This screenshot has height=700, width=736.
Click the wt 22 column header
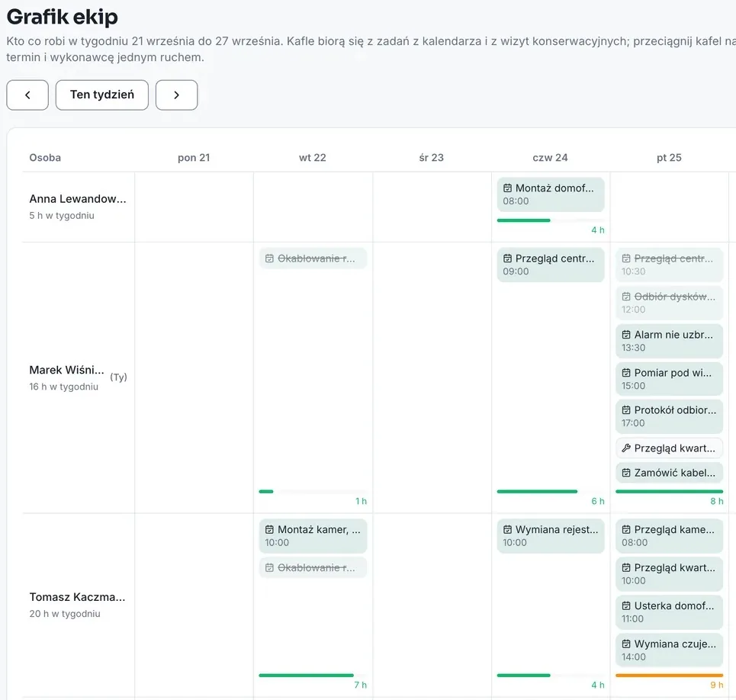(313, 158)
